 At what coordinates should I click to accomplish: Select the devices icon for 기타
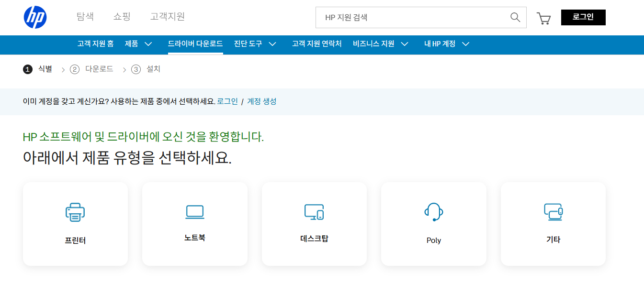(553, 212)
